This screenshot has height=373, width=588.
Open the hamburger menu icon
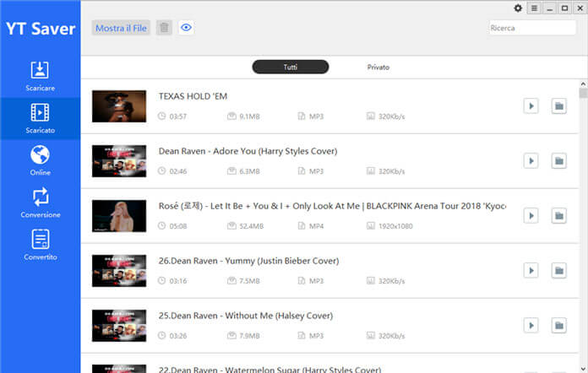[534, 8]
